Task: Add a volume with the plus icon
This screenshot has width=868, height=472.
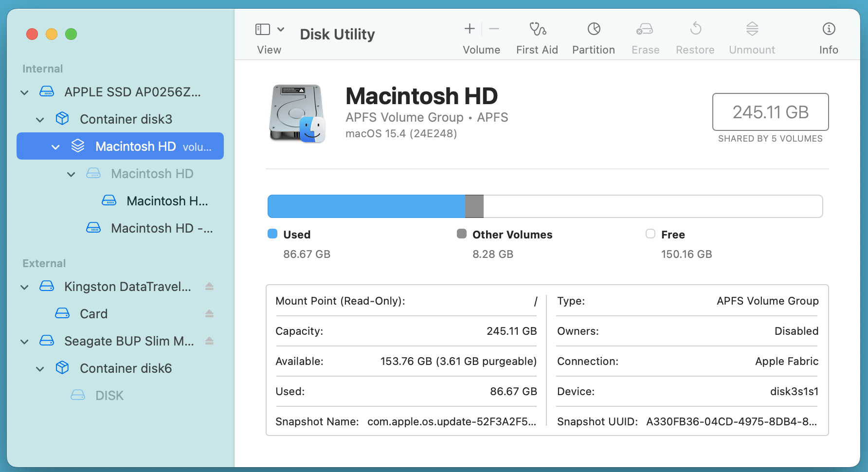Action: [x=470, y=29]
